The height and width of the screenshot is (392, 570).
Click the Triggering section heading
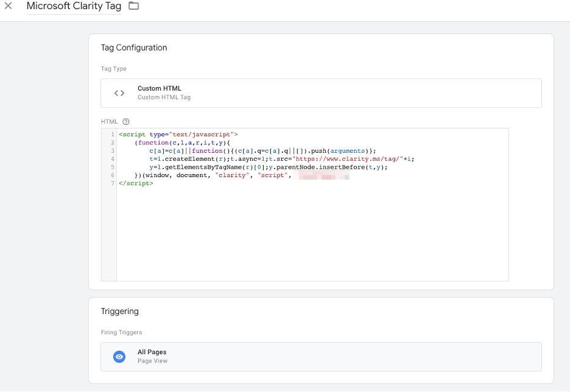point(119,311)
